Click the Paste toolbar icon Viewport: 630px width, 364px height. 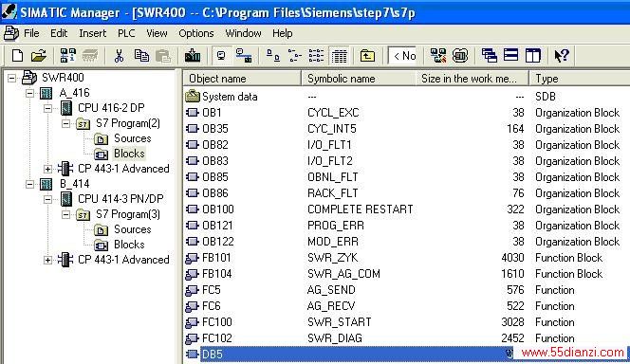pos(163,55)
